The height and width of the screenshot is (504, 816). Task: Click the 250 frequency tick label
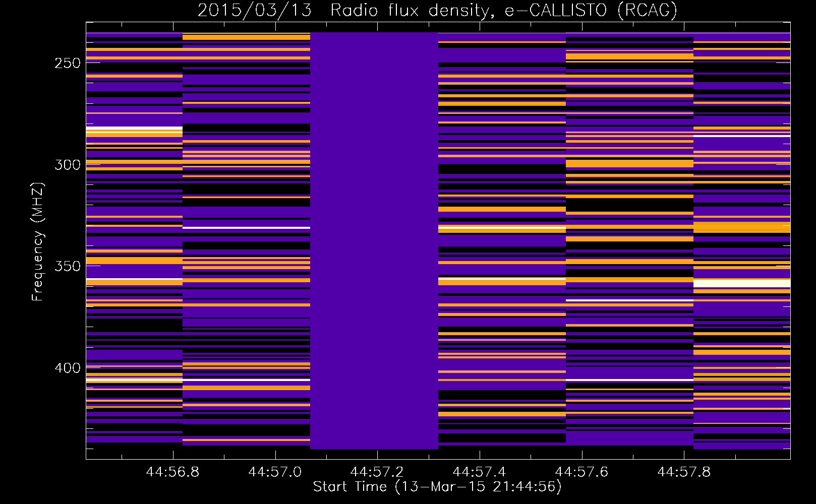tap(68, 63)
